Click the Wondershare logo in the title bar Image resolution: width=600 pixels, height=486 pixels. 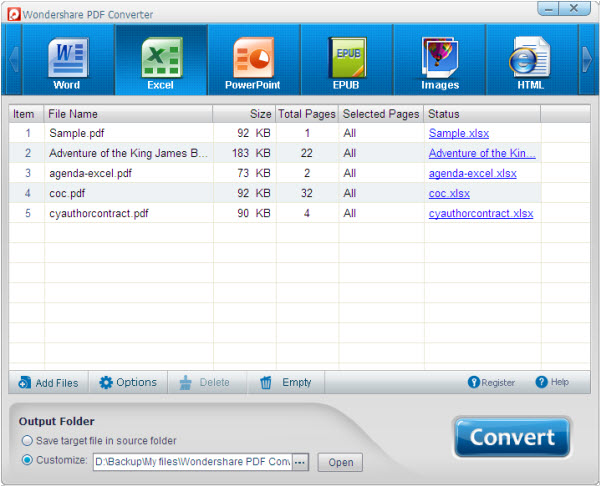[x=14, y=14]
